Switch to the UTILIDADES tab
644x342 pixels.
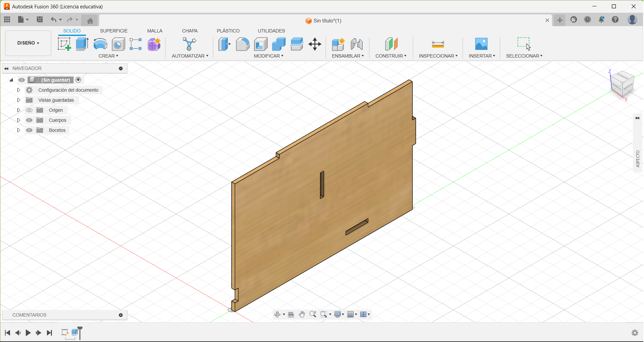(x=271, y=31)
